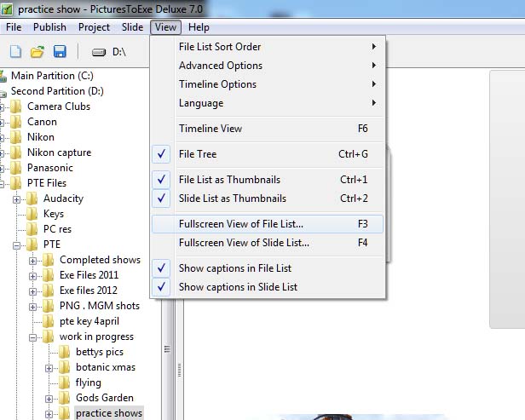525x420 pixels.
Task: Select the practice shows folder
Action: pyautogui.click(x=108, y=413)
